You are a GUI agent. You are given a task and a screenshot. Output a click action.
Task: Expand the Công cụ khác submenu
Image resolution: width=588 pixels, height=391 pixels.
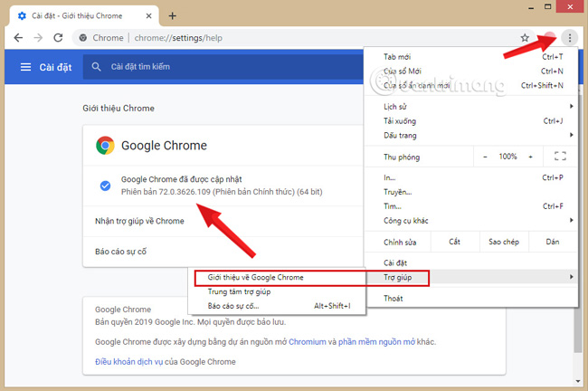point(471,220)
